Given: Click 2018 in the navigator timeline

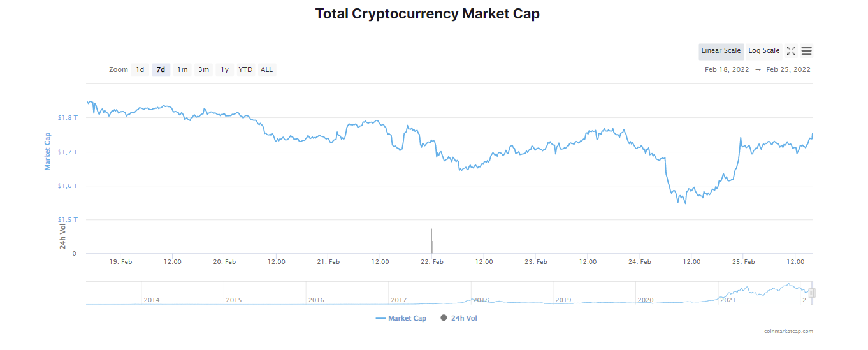Looking at the screenshot, I should pos(481,300).
